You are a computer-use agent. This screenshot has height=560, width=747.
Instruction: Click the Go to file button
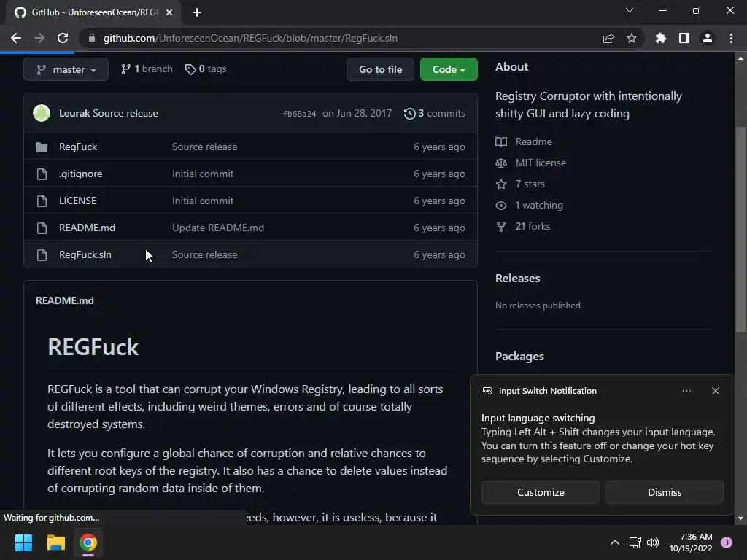[380, 69]
